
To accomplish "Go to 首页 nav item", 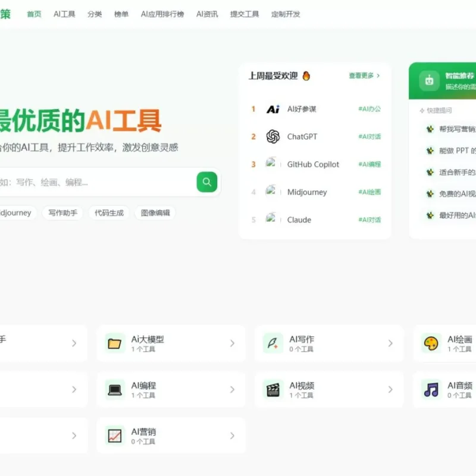I will [34, 14].
